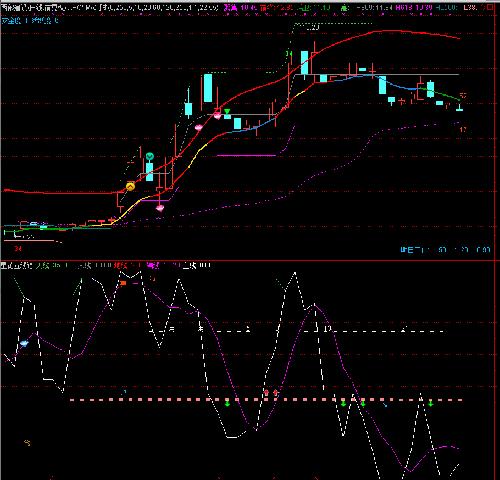
Task: Click the blue values readout at the main chart's bottom right
Action: click(x=445, y=250)
